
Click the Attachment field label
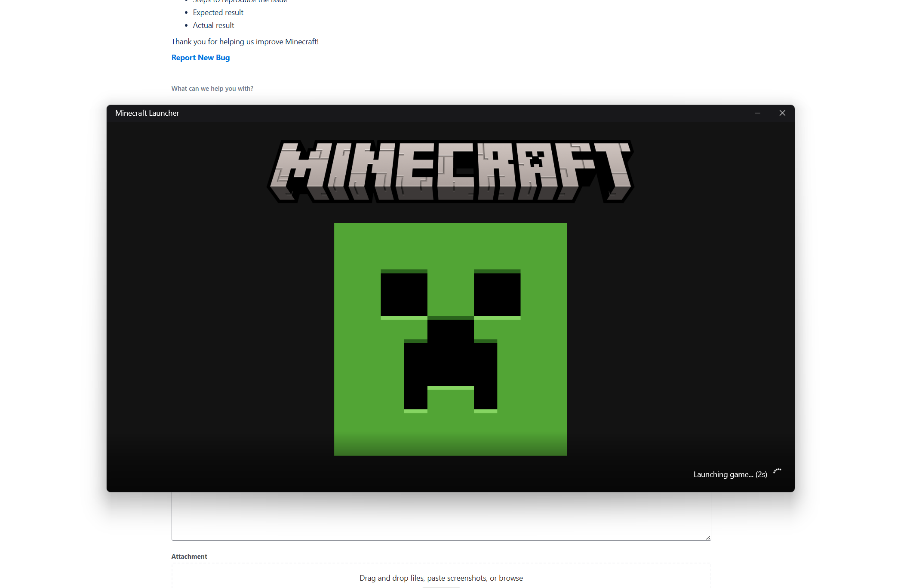pos(189,557)
